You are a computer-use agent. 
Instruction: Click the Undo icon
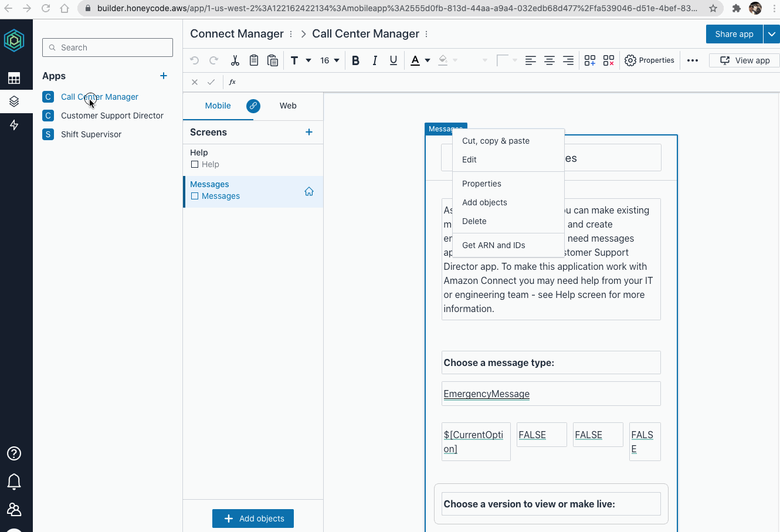click(195, 60)
